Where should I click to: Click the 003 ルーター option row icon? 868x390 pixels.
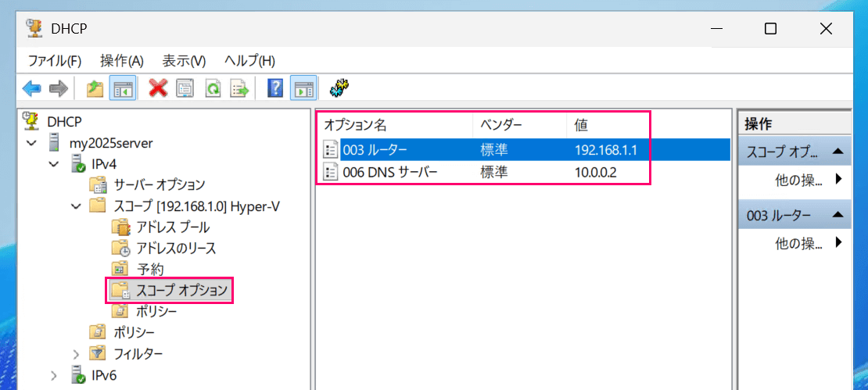point(331,149)
